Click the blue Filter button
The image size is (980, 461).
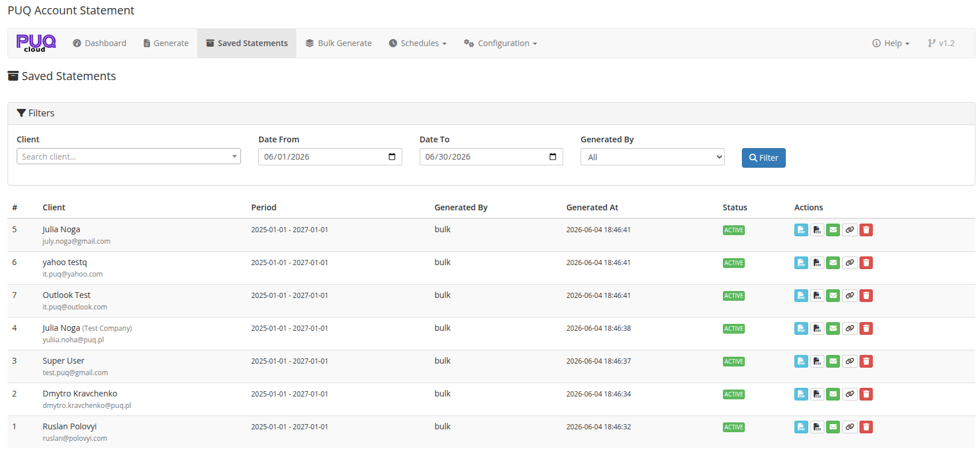(x=763, y=158)
